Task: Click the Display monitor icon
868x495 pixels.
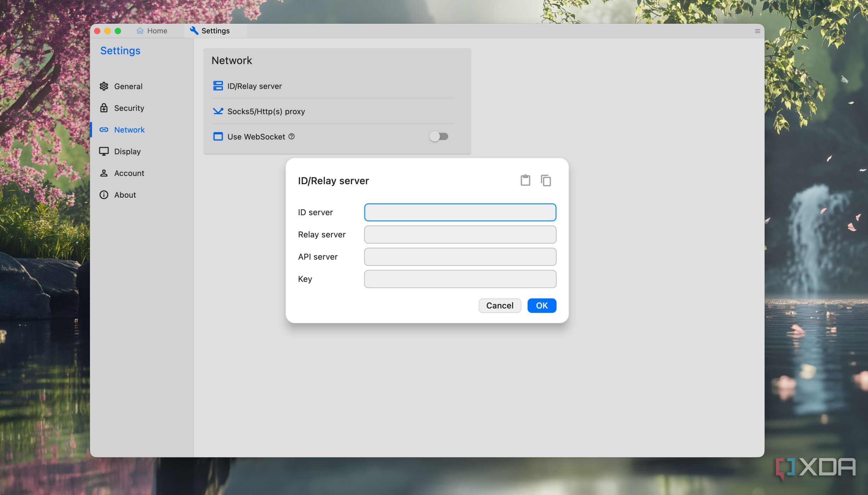Action: pyautogui.click(x=104, y=151)
